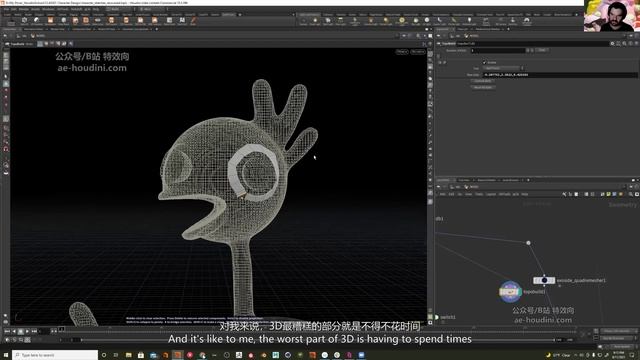Switch to the Render View pane tab
The width and height of the screenshot is (640, 360).
58,29
